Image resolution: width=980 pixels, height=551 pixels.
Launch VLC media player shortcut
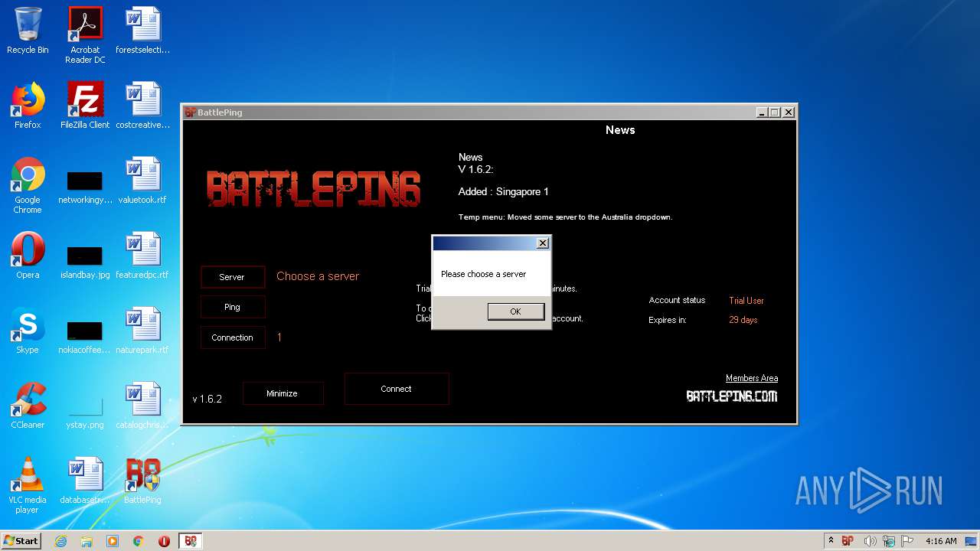coord(28,485)
